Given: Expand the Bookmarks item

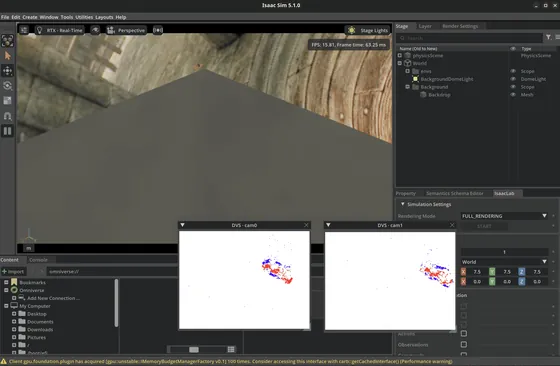Looking at the screenshot, I should click(x=6, y=282).
